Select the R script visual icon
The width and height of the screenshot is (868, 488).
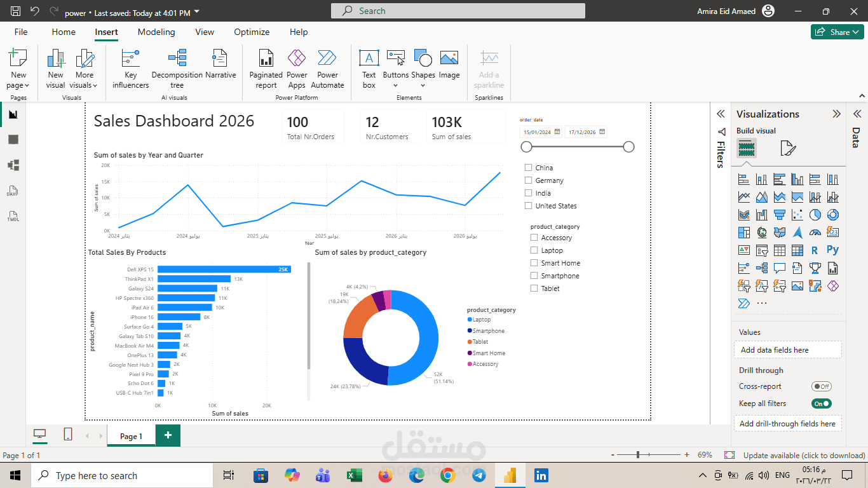815,250
